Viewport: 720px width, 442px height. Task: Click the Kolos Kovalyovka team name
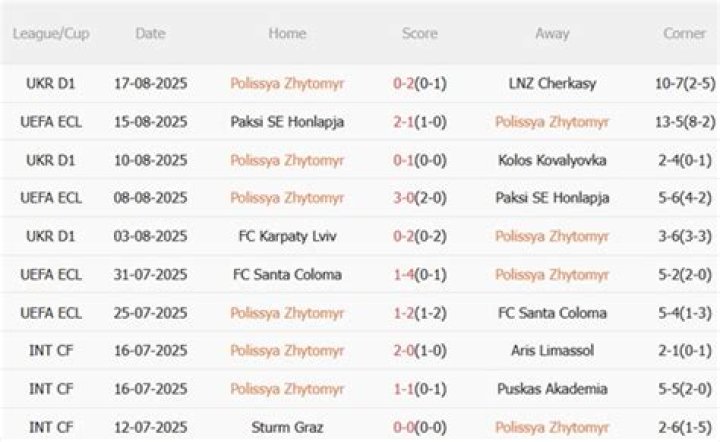coord(552,160)
